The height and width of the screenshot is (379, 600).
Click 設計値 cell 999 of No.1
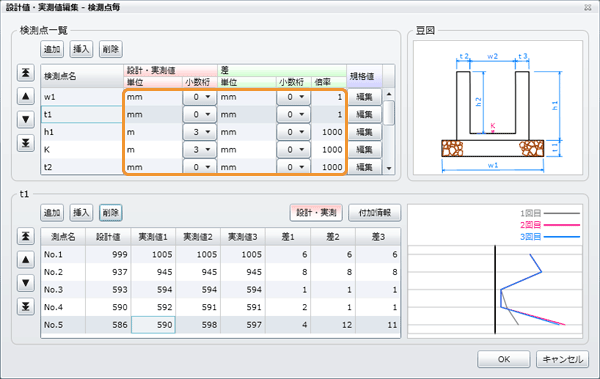tap(108, 255)
